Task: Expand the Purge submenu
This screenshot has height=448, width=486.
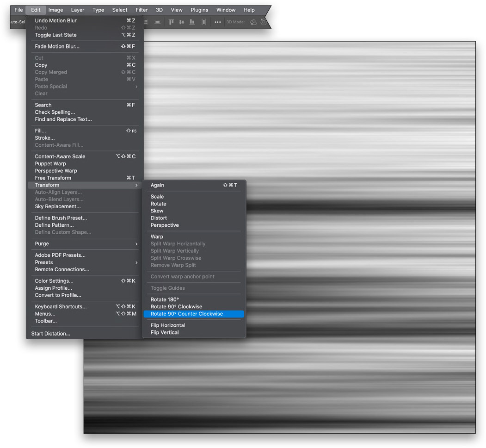Action: [136, 244]
